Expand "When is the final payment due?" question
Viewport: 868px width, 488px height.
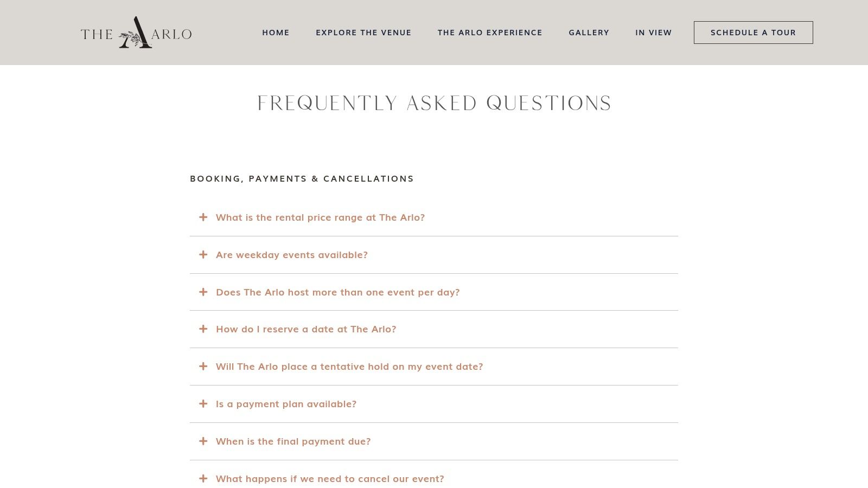434,441
